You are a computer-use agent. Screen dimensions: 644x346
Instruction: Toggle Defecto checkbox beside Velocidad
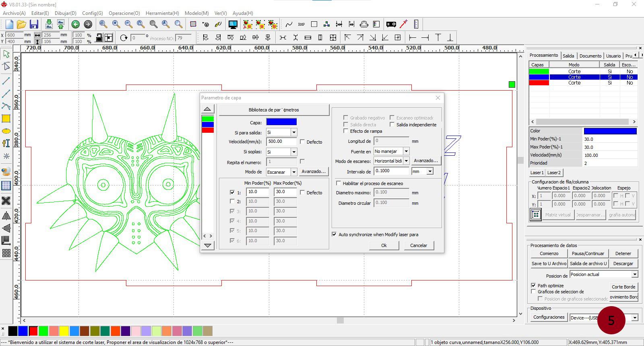pyautogui.click(x=302, y=142)
